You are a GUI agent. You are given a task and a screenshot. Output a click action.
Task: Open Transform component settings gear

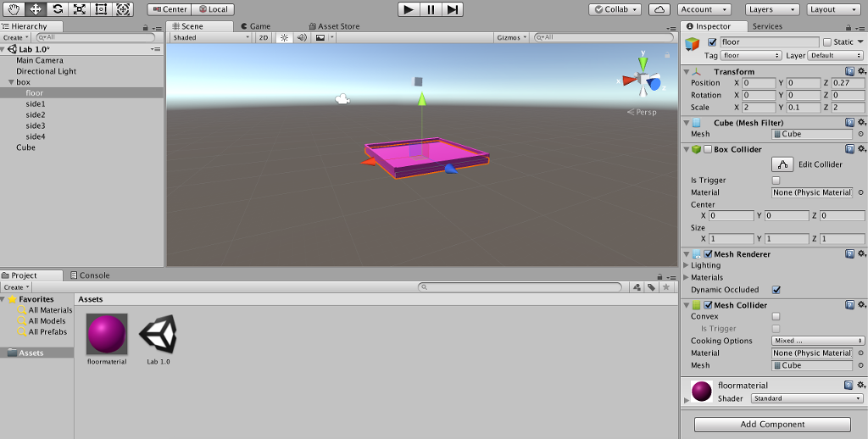(861, 71)
